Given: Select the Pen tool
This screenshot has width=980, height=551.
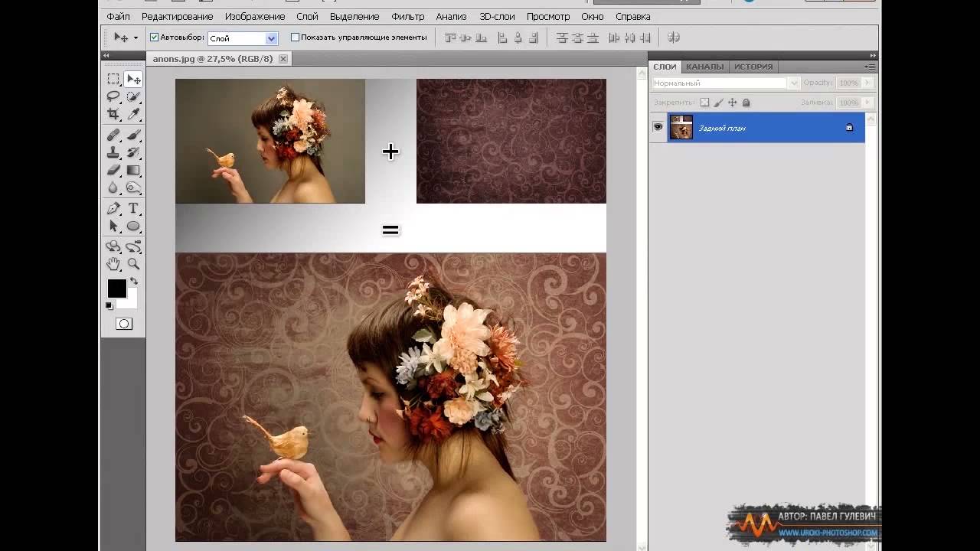Looking at the screenshot, I should pos(113,208).
